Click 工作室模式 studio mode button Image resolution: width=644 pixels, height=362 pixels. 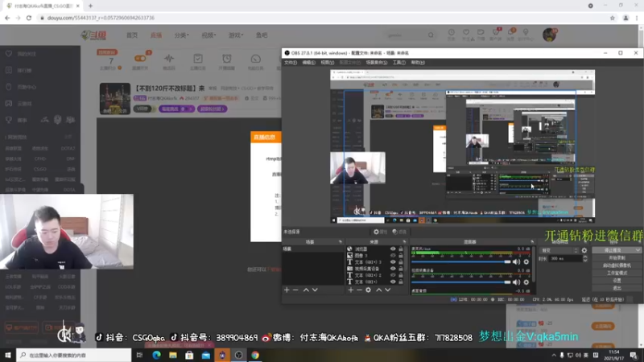tap(617, 273)
